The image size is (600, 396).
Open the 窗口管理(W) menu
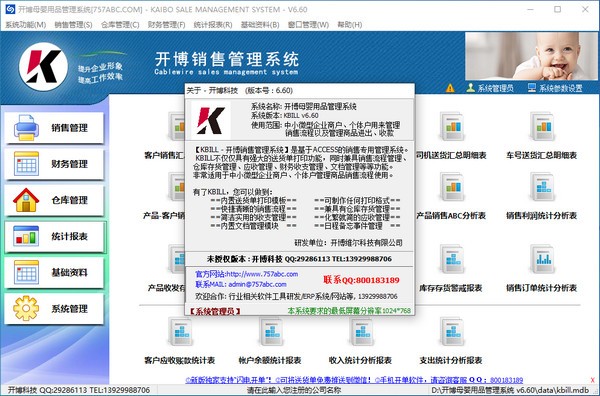(308, 25)
